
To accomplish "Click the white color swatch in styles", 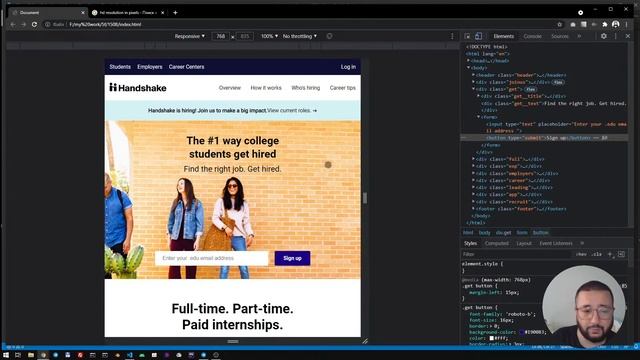I will click(492, 338).
